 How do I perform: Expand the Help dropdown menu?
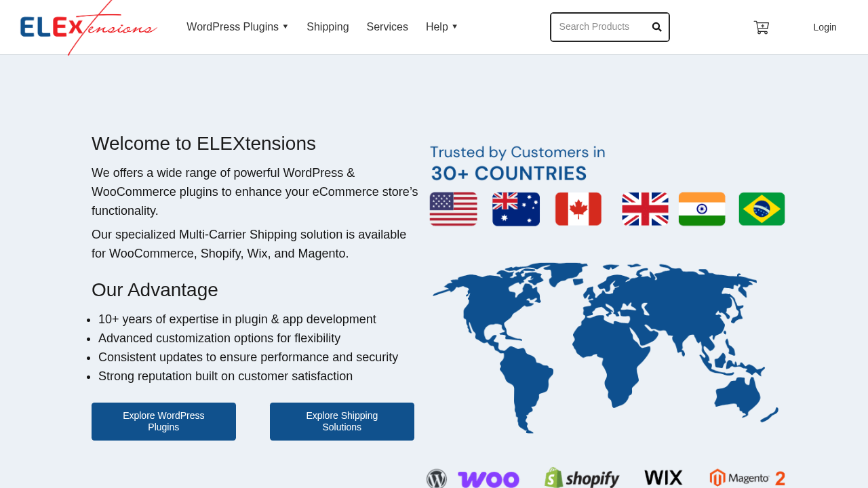441,27
